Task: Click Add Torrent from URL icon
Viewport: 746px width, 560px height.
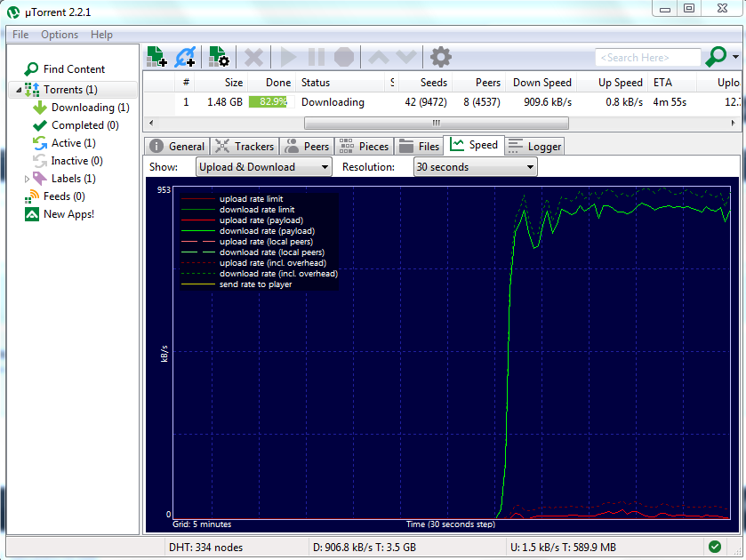Action: 185,58
